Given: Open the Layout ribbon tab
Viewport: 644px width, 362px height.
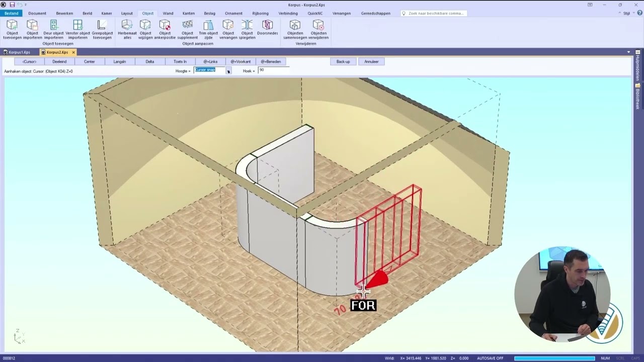Looking at the screenshot, I should click(127, 13).
